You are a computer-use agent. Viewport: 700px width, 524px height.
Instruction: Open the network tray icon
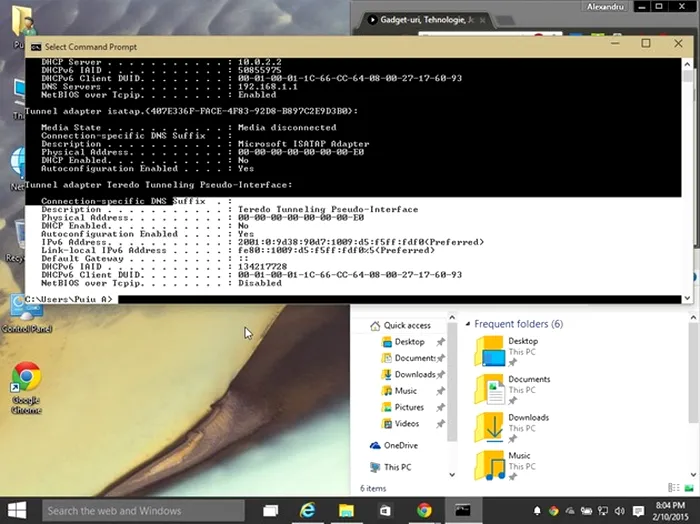coord(603,511)
